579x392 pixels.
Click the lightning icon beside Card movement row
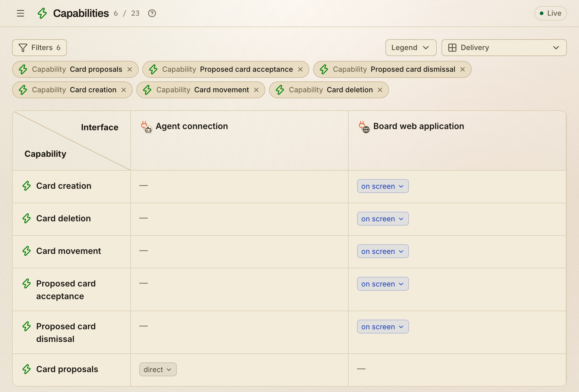(27, 251)
